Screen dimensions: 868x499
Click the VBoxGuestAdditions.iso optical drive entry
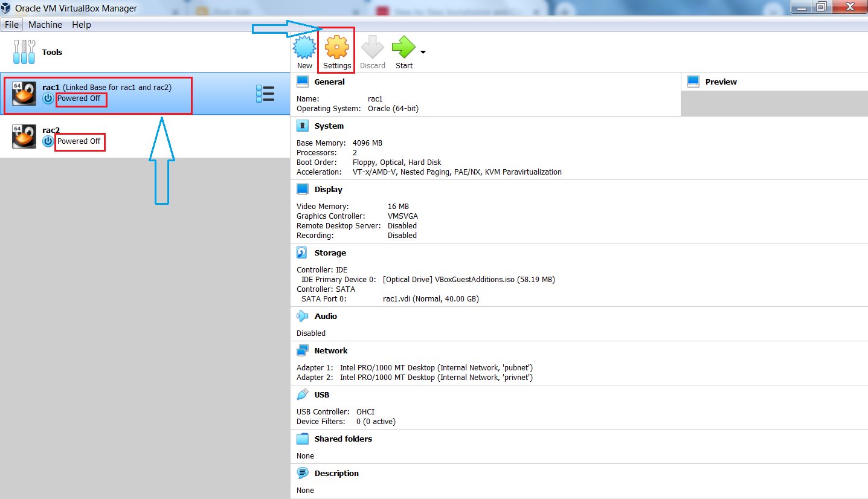[x=469, y=280]
